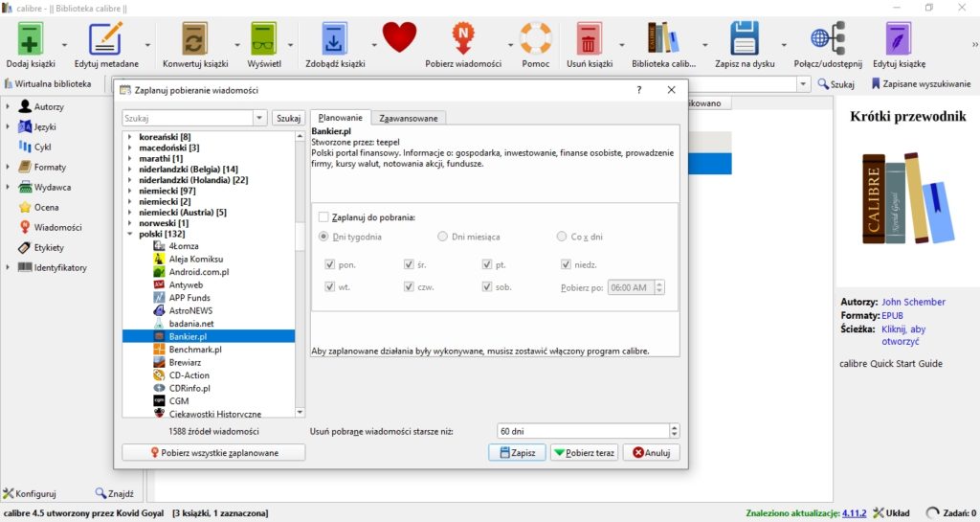Click the Zapisz na dysku floppy icon
Image resolution: width=980 pixels, height=522 pixels.
click(x=745, y=39)
